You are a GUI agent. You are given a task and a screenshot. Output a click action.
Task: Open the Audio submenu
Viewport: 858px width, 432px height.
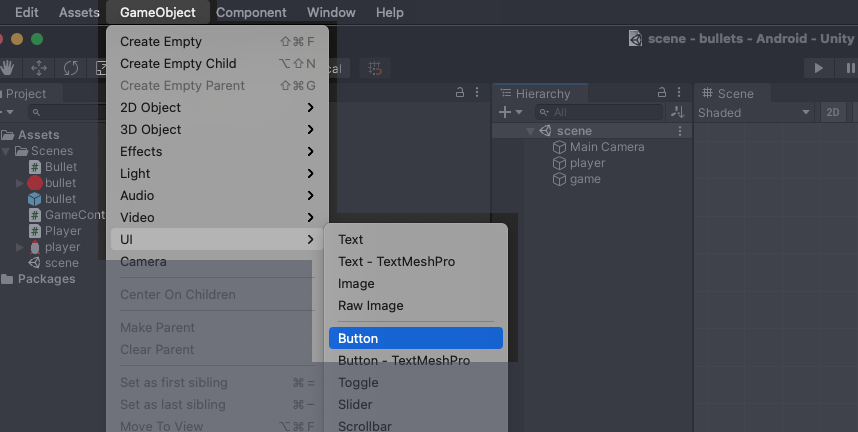219,195
